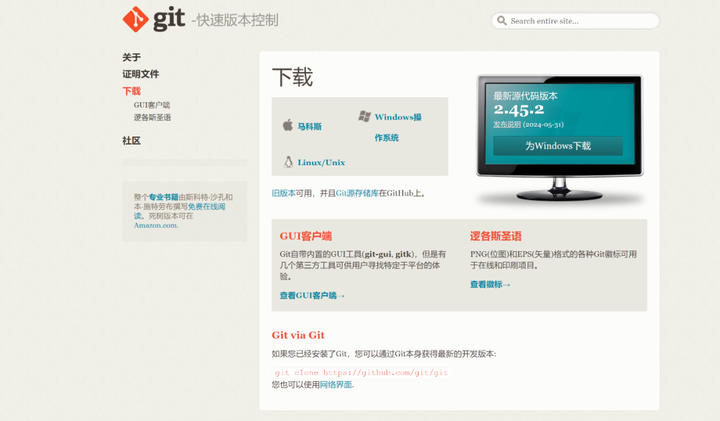This screenshot has width=720, height=421.
Task: Open GUI客户端 sidebar sub-item
Action: (x=152, y=105)
